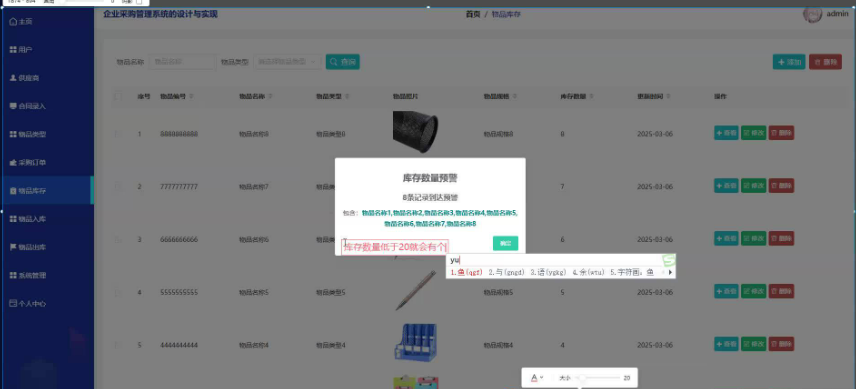The width and height of the screenshot is (856, 389).
Task: Toggle the select-all checkbox in table header
Action: [118, 97]
